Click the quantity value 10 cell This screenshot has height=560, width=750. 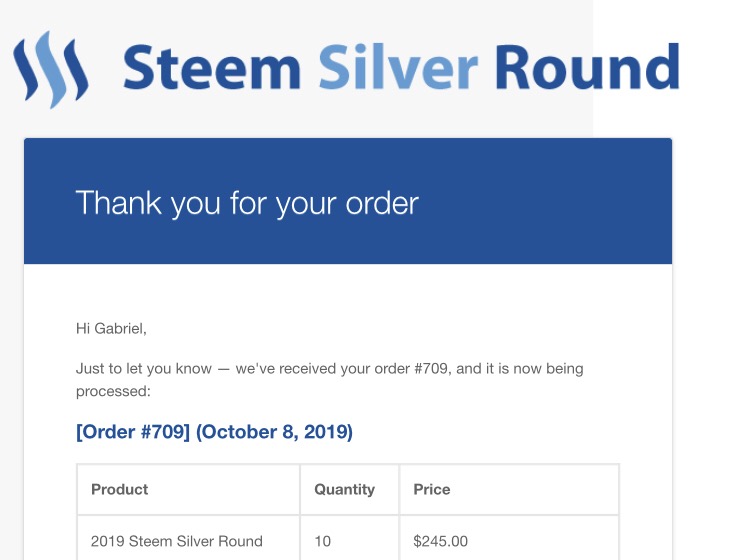pos(322,541)
